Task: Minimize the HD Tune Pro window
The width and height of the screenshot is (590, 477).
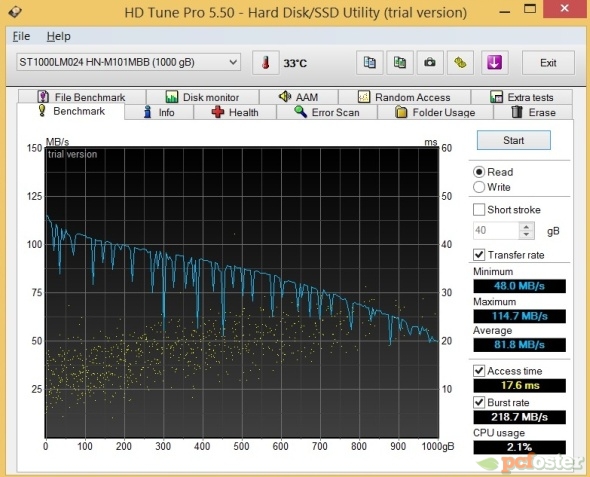Action: pyautogui.click(x=504, y=11)
